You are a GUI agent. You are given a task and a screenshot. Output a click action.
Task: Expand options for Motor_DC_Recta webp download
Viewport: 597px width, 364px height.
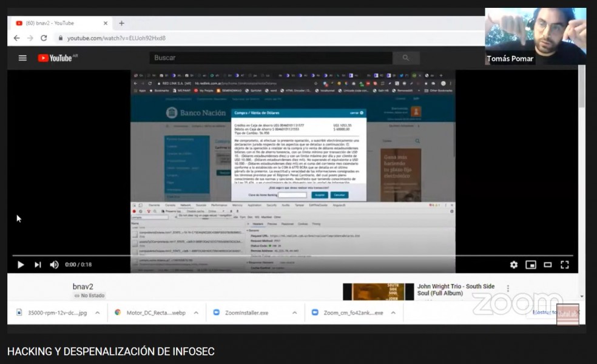click(x=196, y=312)
